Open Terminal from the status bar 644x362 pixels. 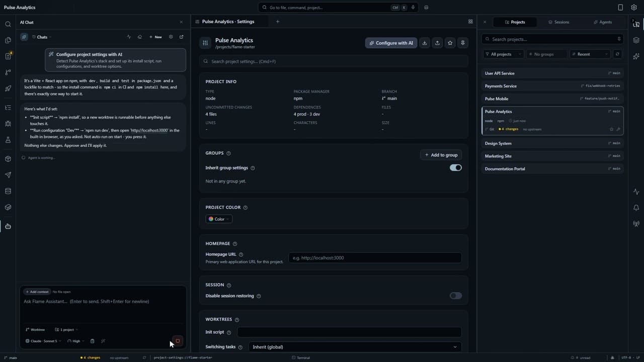(x=301, y=357)
